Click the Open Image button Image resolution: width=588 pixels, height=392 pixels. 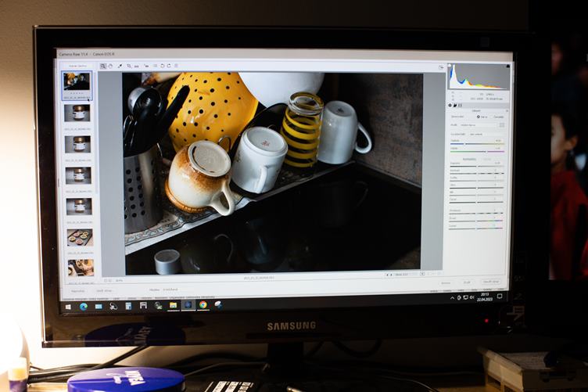point(490,282)
